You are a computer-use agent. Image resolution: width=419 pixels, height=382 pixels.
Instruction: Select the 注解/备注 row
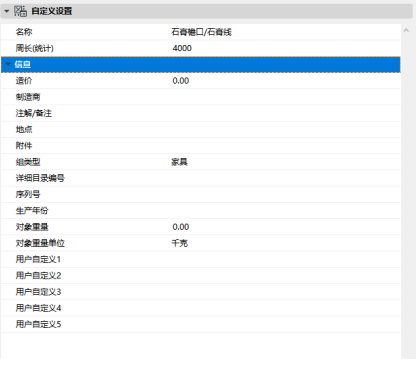pyautogui.click(x=201, y=113)
